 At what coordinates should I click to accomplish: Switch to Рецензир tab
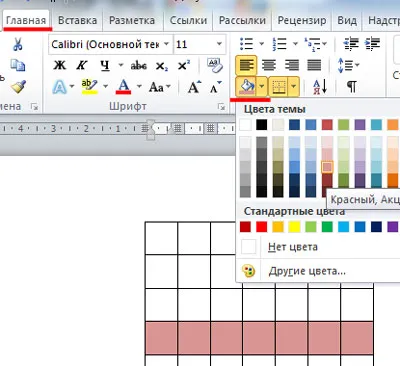(302, 20)
